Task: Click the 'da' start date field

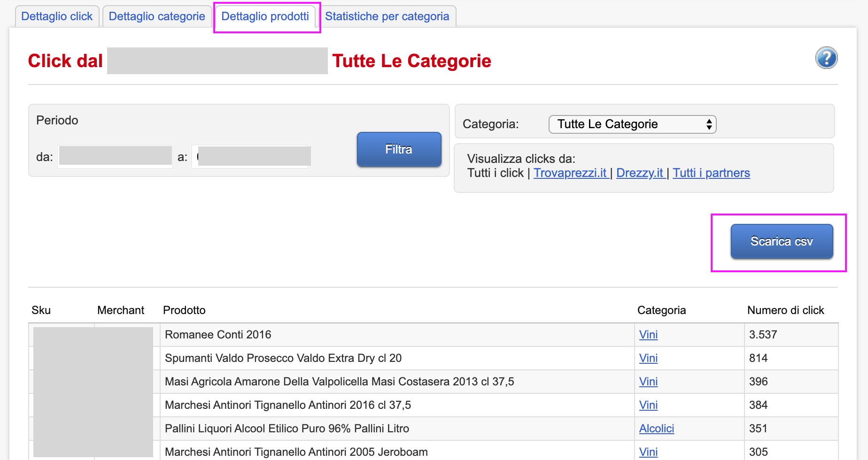Action: (115, 156)
